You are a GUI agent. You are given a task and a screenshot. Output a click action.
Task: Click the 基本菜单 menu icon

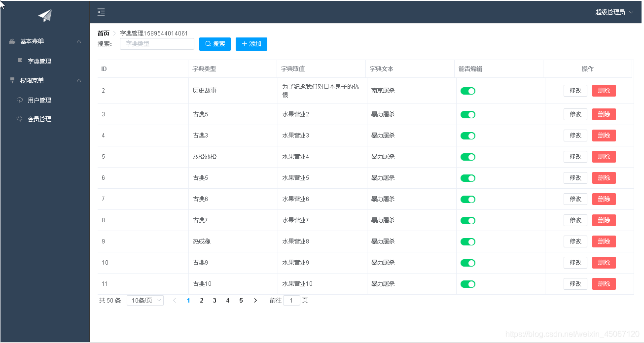coord(13,41)
